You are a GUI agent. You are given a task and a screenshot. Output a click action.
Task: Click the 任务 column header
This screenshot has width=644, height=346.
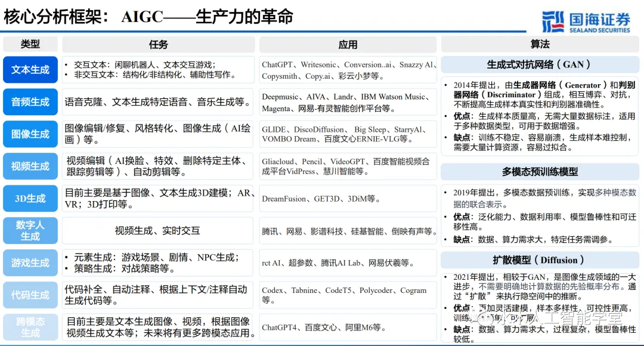158,44
